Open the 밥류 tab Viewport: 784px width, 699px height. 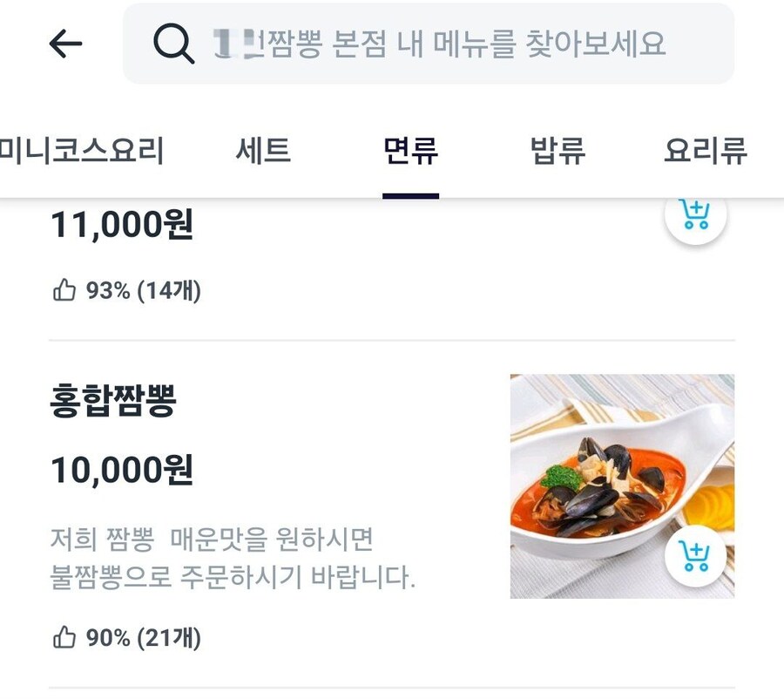pos(558,150)
